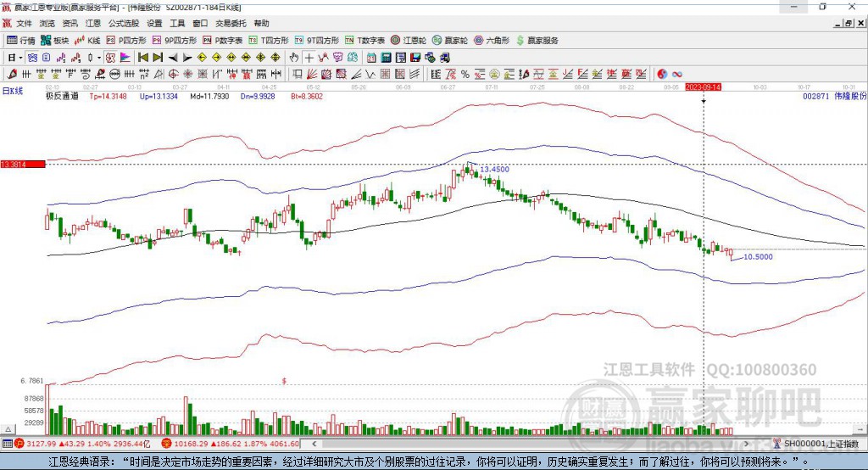Click the red-blue yin-yang icon

coord(662,74)
